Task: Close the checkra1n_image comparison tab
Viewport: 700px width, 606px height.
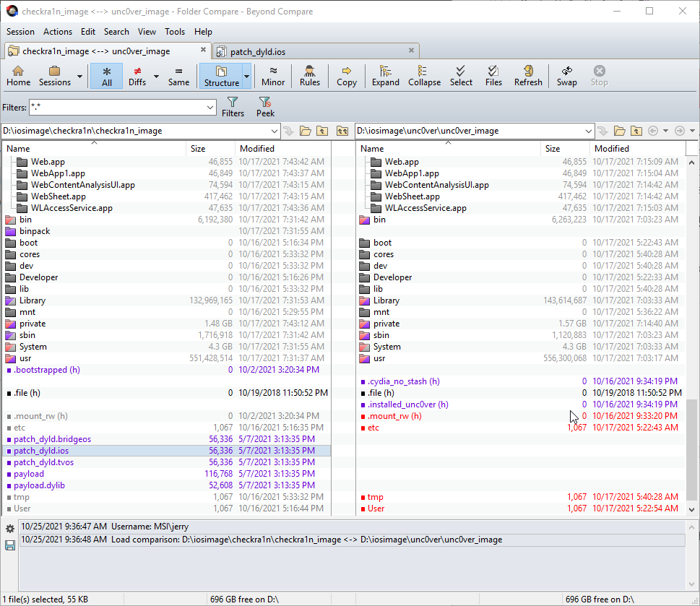Action: (x=203, y=50)
